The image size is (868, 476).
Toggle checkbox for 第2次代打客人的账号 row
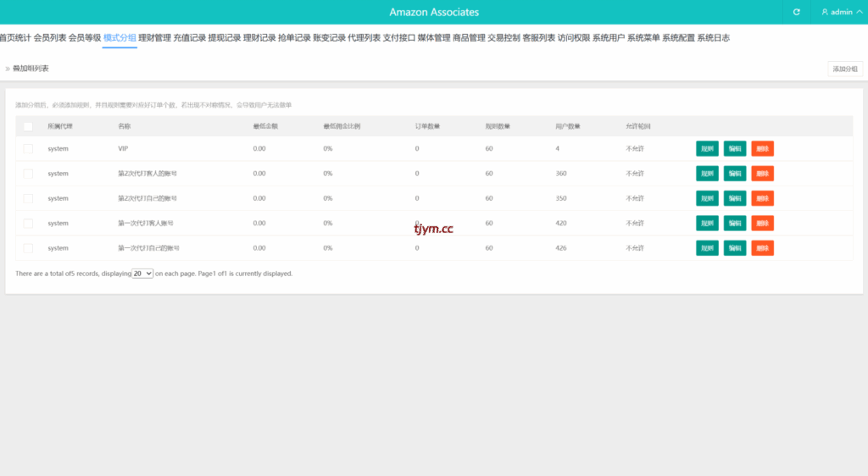(28, 174)
